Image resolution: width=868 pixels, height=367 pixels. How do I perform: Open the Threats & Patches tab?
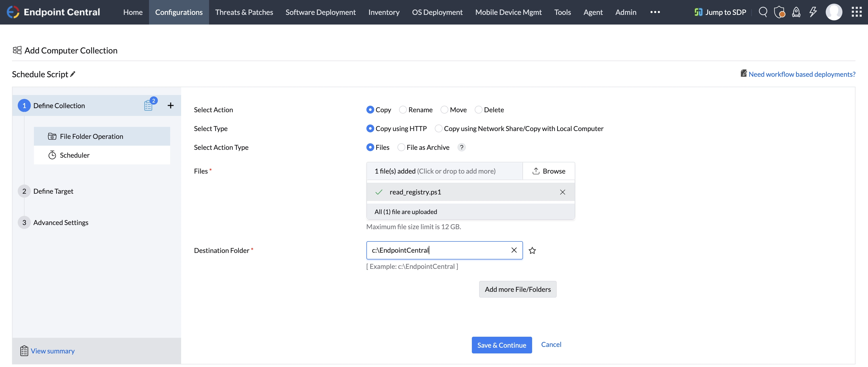244,12
